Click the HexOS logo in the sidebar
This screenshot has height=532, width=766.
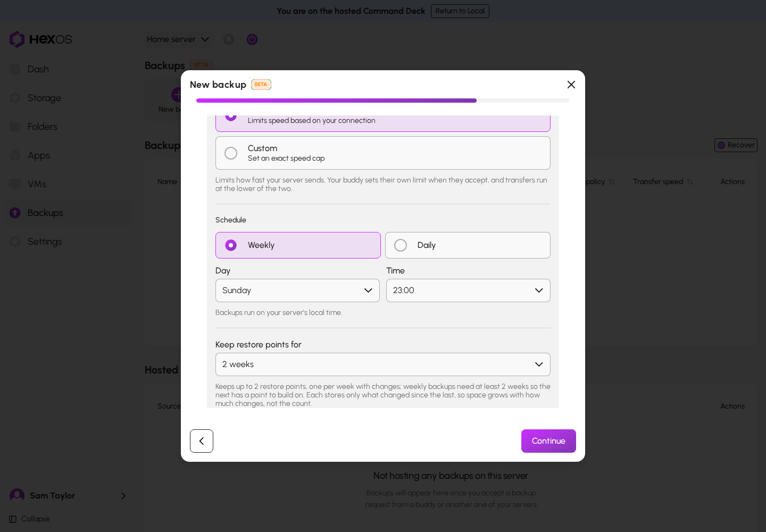coord(40,39)
